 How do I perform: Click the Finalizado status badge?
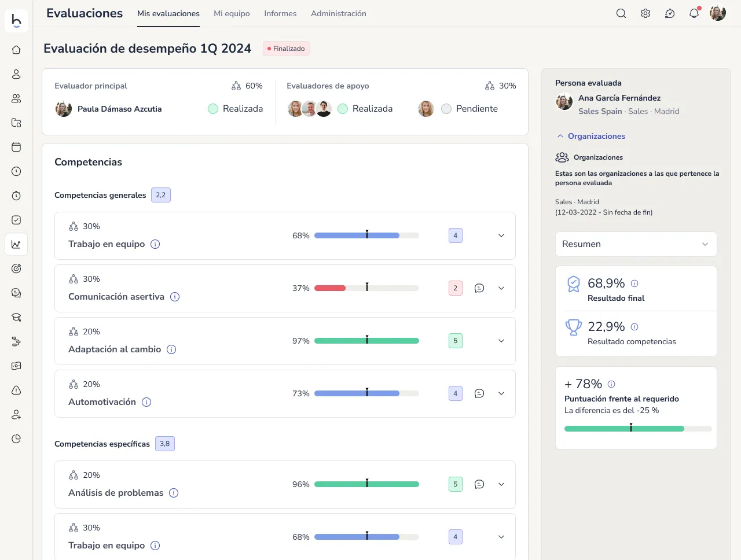tap(286, 49)
